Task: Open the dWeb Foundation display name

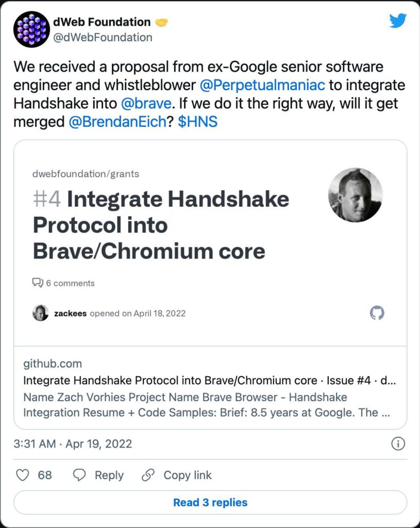Action: tap(102, 22)
